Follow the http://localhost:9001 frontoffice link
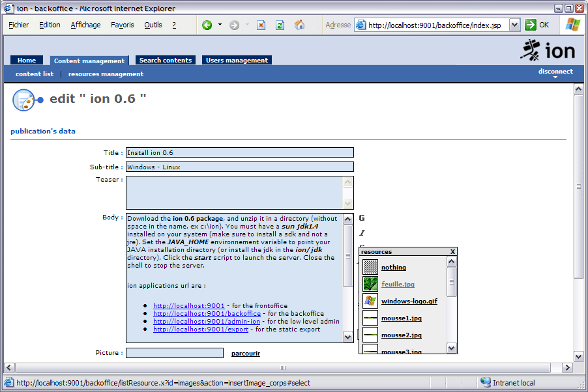The width and height of the screenshot is (588, 392). pyautogui.click(x=188, y=306)
